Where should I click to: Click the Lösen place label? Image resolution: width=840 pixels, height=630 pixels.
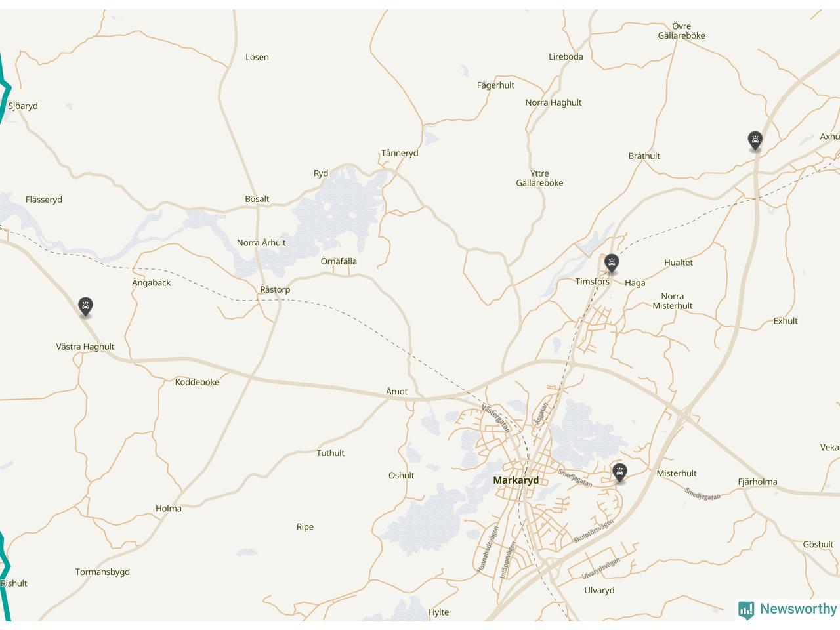pyautogui.click(x=257, y=57)
